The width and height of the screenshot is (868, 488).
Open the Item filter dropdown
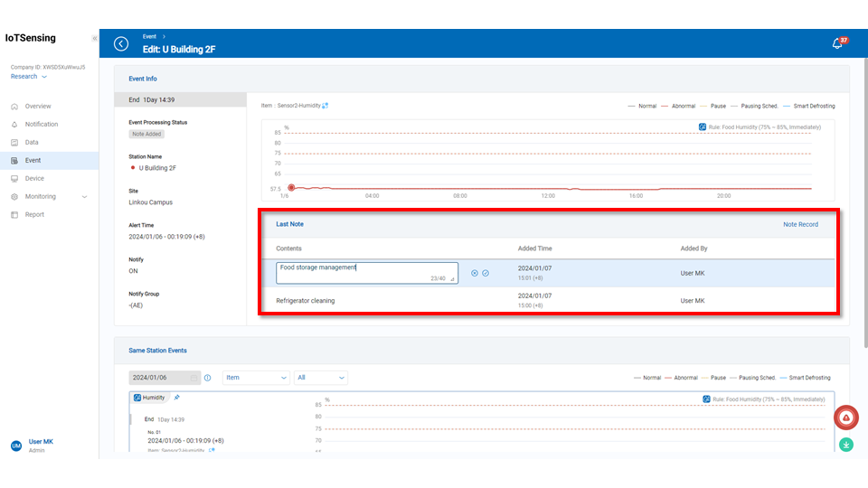[x=256, y=378]
